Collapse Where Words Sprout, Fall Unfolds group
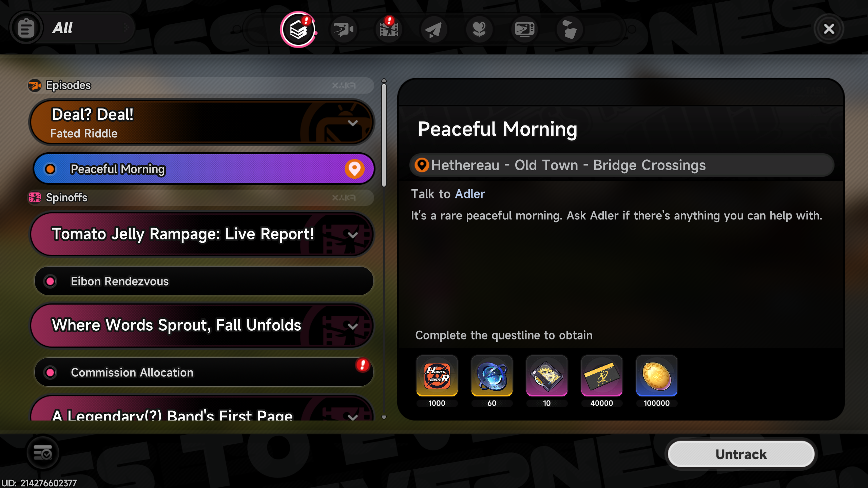Screen dimensions: 868x488 click(x=353, y=326)
